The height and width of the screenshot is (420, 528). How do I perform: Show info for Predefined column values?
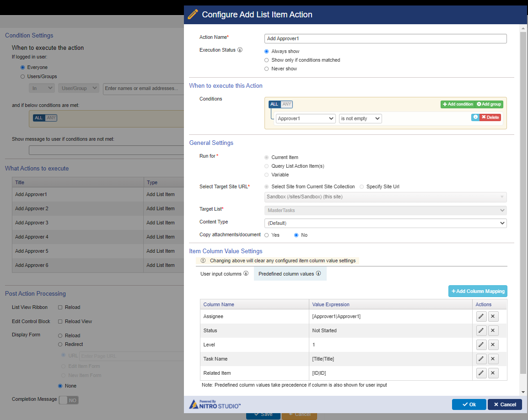click(318, 273)
